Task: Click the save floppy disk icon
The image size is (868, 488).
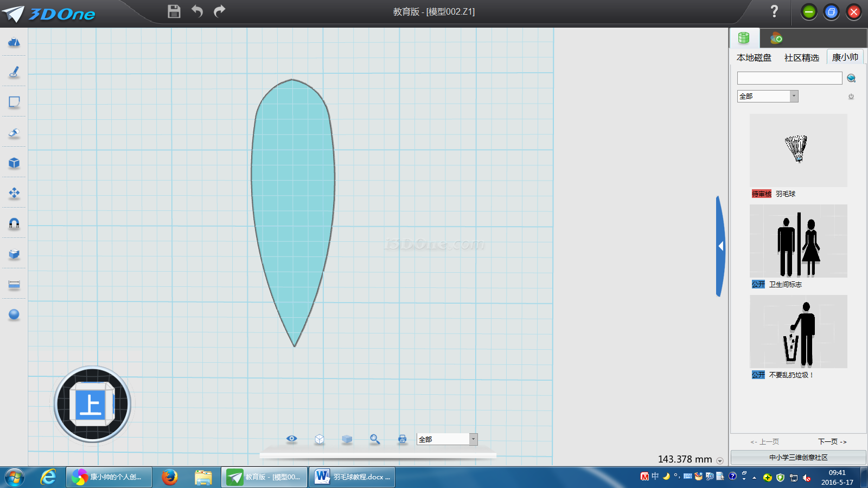Action: (174, 11)
